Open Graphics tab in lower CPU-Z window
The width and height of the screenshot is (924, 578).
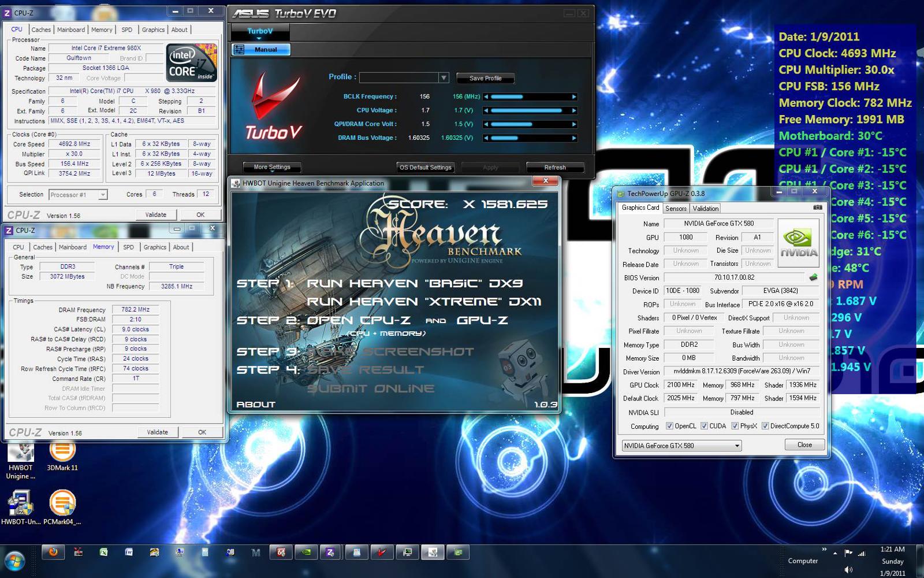pyautogui.click(x=155, y=247)
